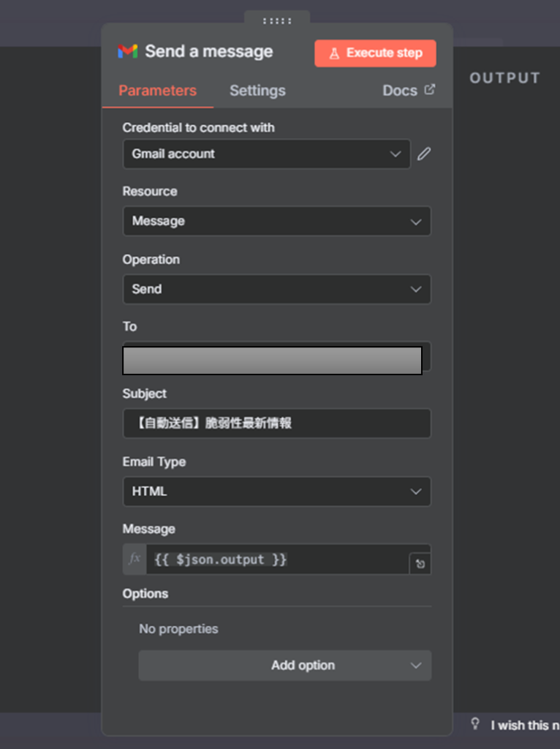Click the Message expression {{ $json.output }} field
Viewport: 560px width, 749px height.
(276, 560)
